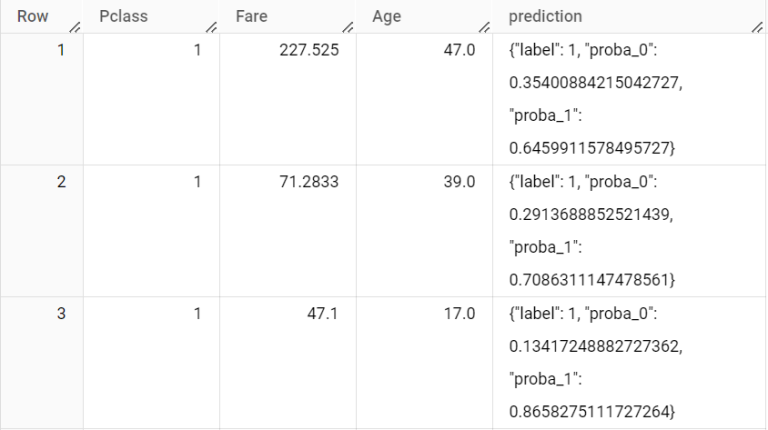Select row number 1
This screenshot has height=430, width=768.
tap(60, 49)
